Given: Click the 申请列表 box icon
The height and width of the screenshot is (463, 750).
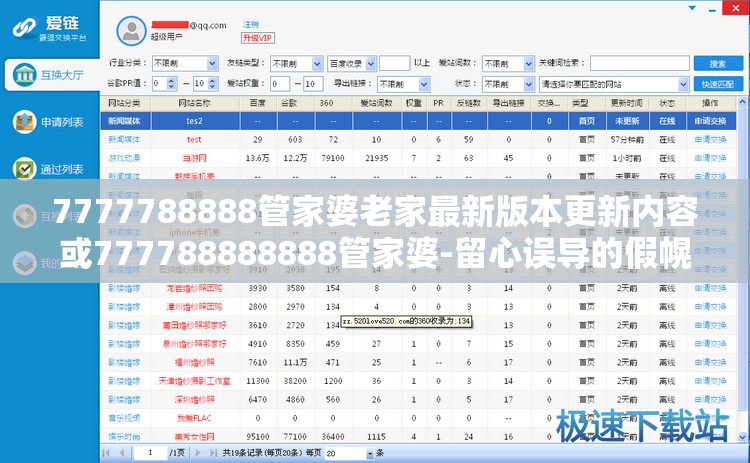Looking at the screenshot, I should 24,122.
